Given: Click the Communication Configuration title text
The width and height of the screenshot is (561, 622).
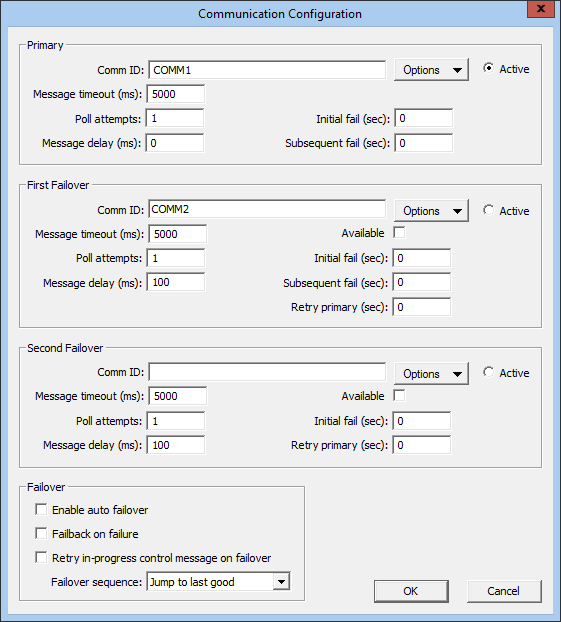Looking at the screenshot, I should coord(280,14).
